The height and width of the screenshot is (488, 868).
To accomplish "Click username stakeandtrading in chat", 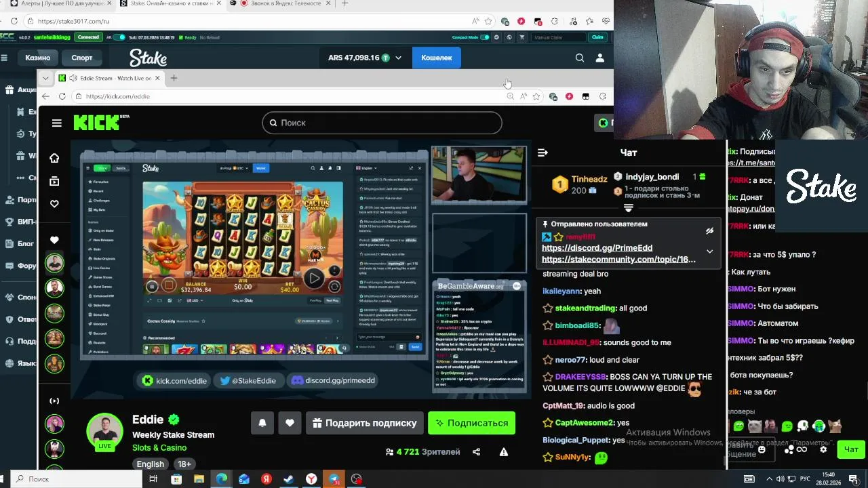I will (586, 308).
